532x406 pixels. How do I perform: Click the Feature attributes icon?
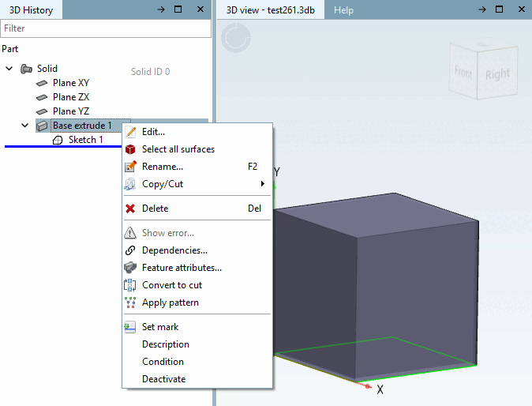point(130,268)
